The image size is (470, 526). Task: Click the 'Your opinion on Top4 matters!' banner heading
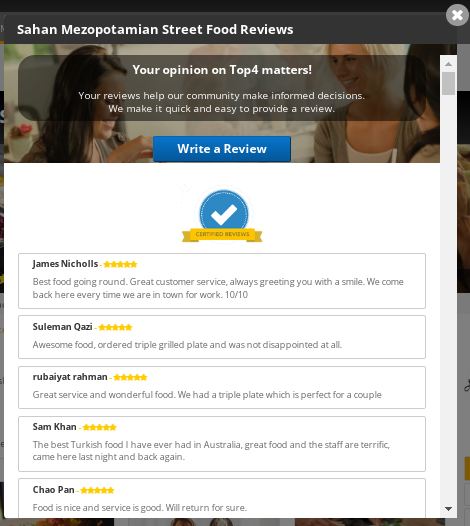point(222,70)
